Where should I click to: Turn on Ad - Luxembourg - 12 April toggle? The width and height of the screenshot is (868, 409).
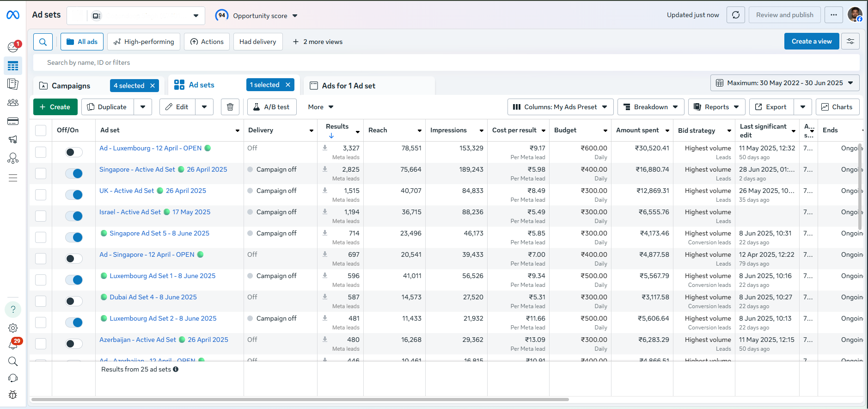pyautogui.click(x=73, y=152)
